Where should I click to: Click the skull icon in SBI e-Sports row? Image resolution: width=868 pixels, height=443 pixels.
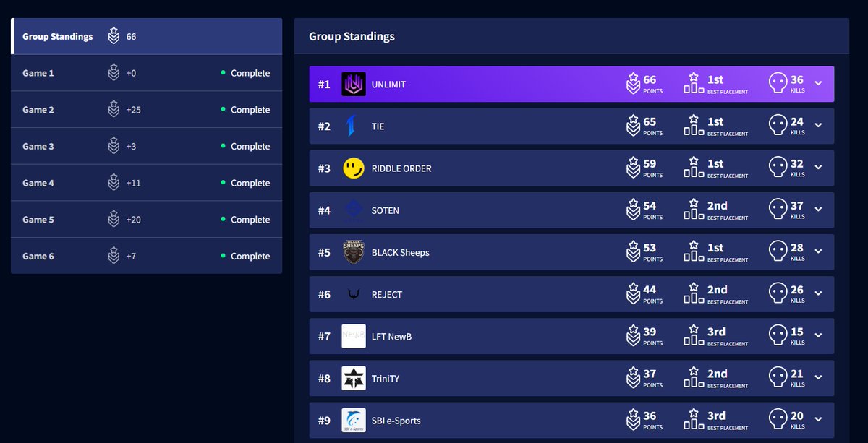coord(778,420)
